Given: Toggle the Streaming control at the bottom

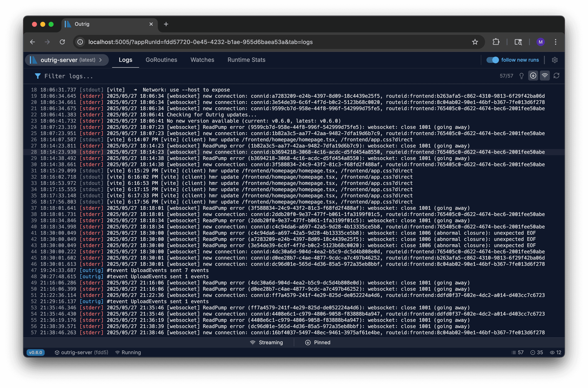Looking at the screenshot, I should coord(267,343).
